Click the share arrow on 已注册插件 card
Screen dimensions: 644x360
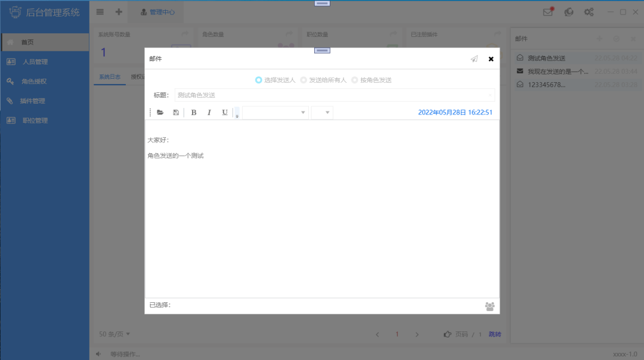tap(497, 33)
